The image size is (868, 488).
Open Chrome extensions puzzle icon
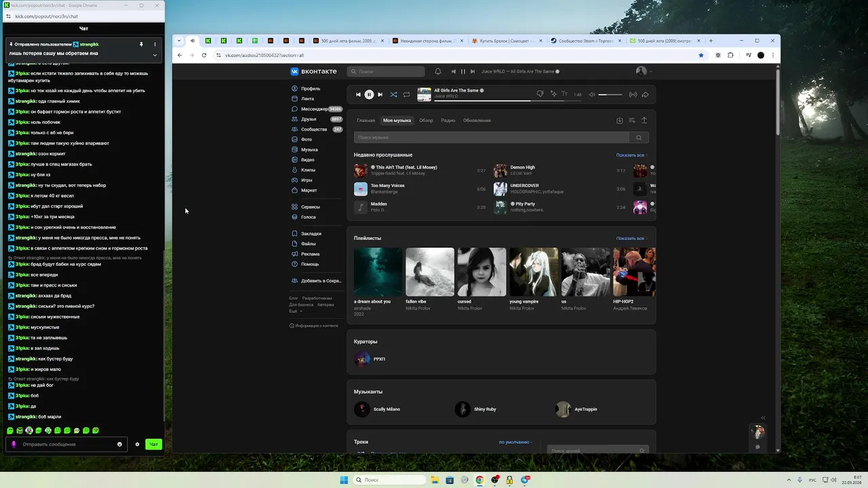[x=730, y=55]
